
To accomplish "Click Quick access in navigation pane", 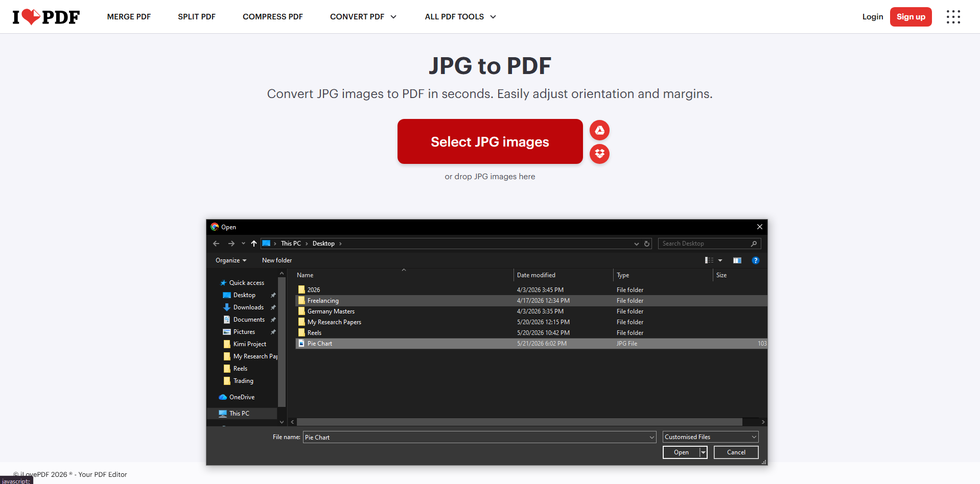I will (246, 283).
